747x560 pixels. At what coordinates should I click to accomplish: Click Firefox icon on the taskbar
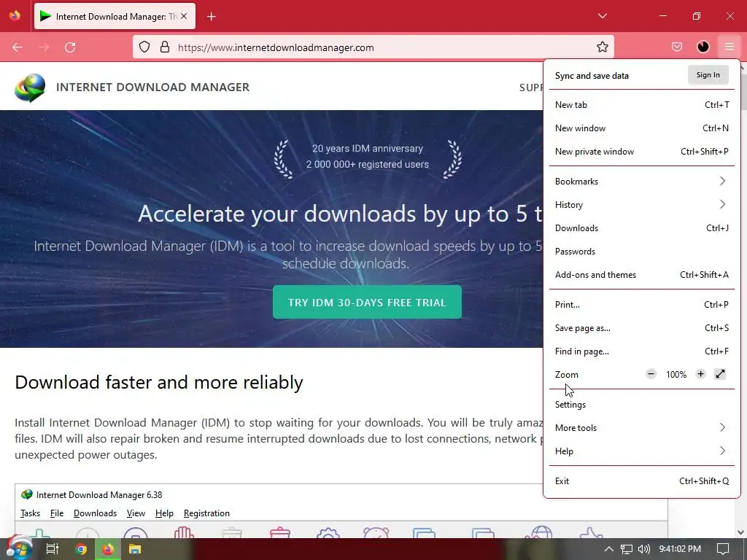coord(108,549)
